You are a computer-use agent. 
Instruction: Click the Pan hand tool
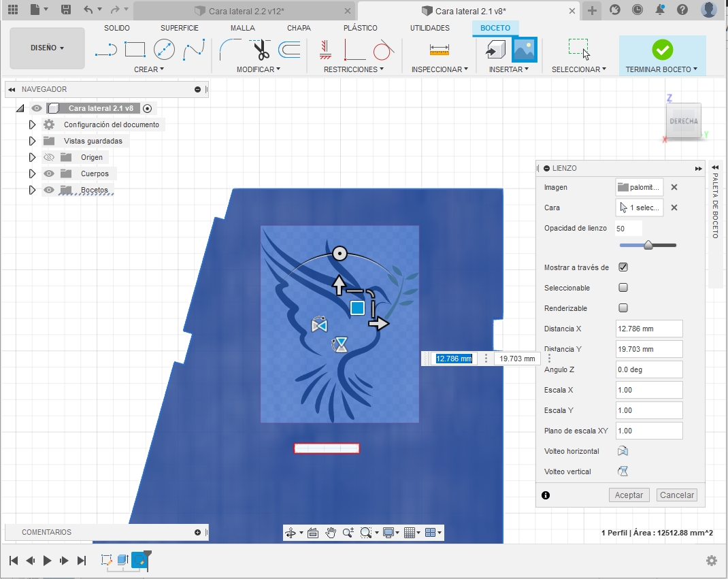[330, 533]
